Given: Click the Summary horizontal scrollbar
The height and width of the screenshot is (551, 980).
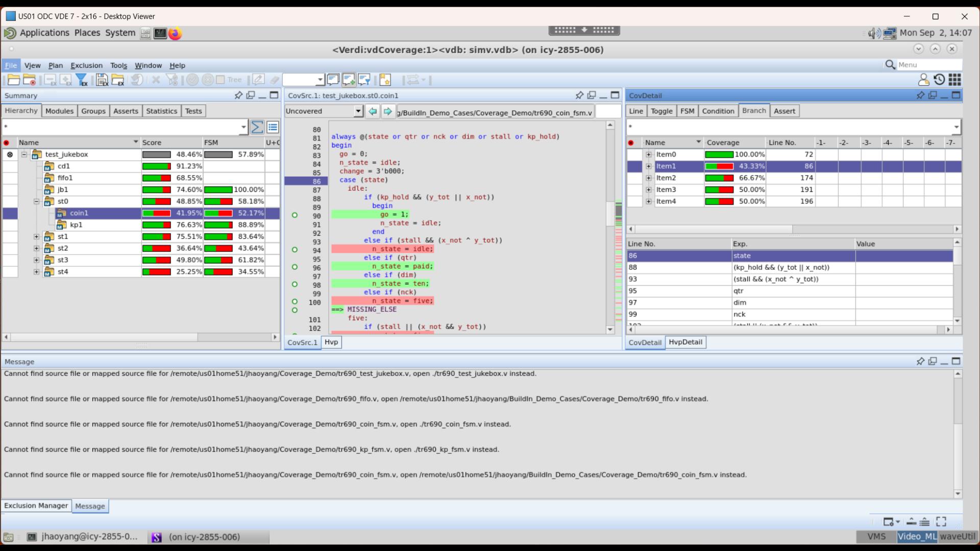Looking at the screenshot, I should pyautogui.click(x=140, y=337).
